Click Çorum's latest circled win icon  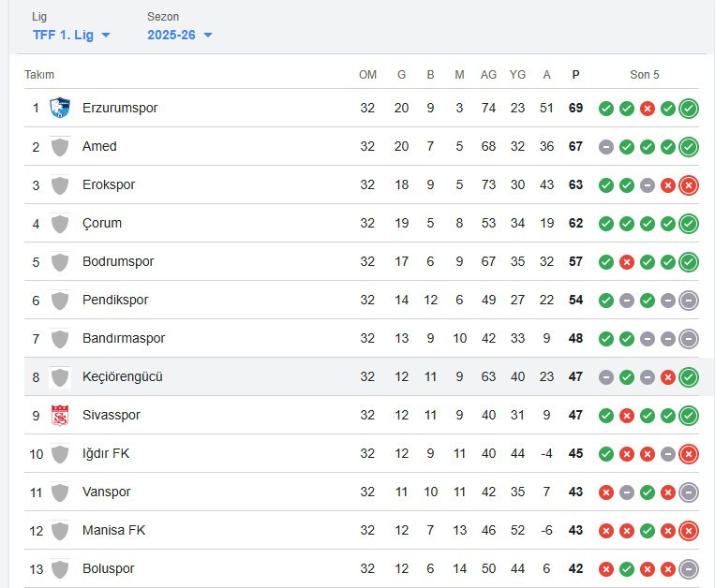[689, 223]
